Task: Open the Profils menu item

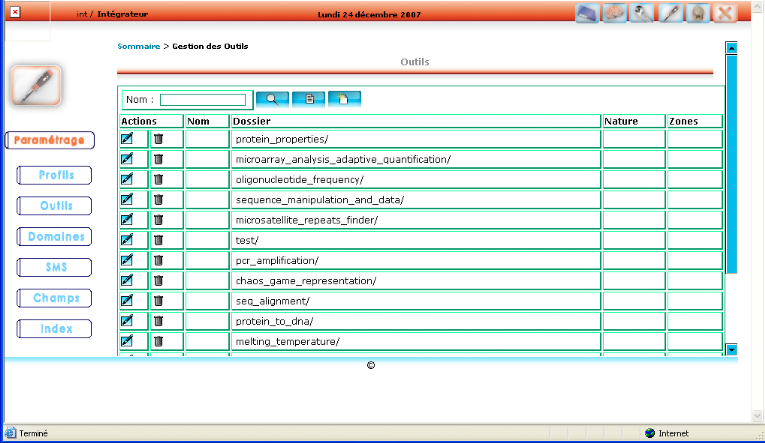Action: 54,175
